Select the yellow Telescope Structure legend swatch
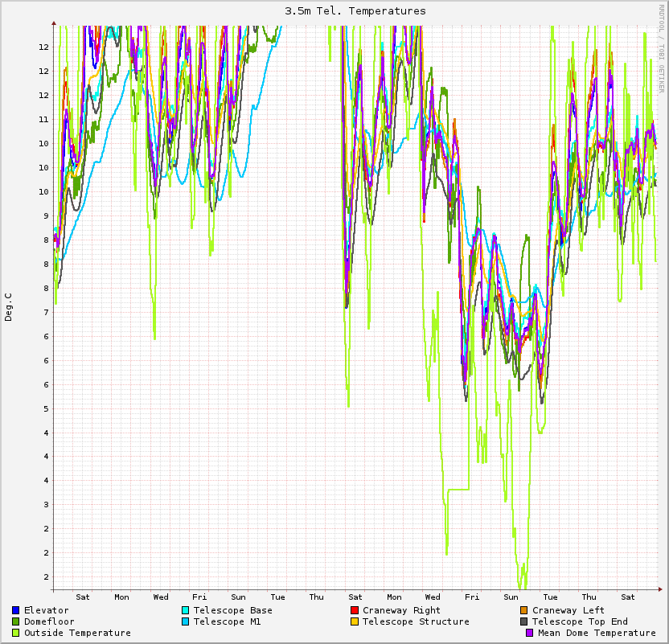This screenshot has height=644, width=669. 355,621
